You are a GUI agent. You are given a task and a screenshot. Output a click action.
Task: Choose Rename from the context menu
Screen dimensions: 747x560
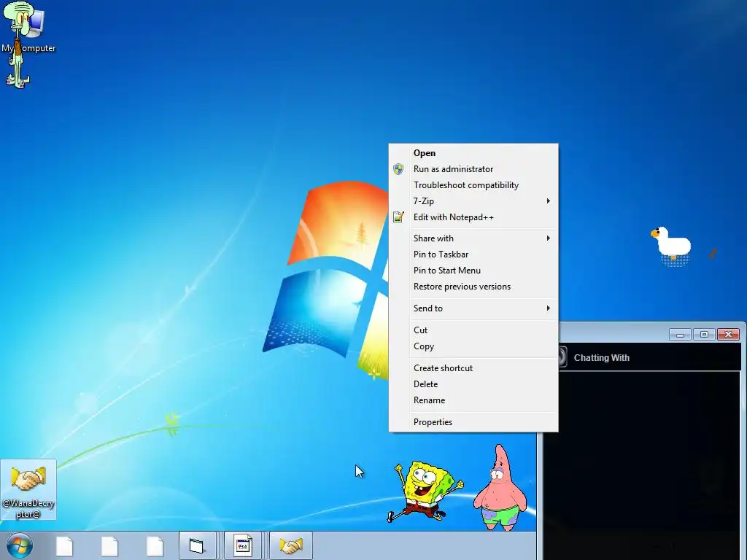[473, 400]
